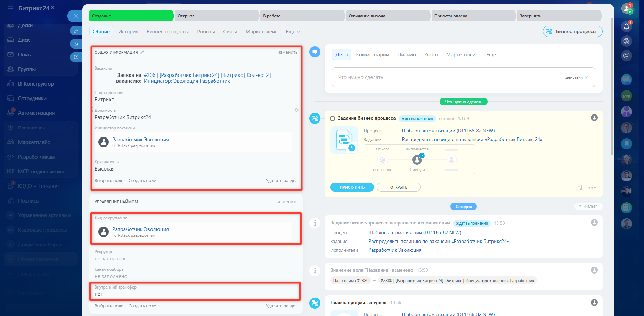Expand the Еще dropdown in the activity tabs
Viewport: 644px width, 316px height.
click(493, 55)
